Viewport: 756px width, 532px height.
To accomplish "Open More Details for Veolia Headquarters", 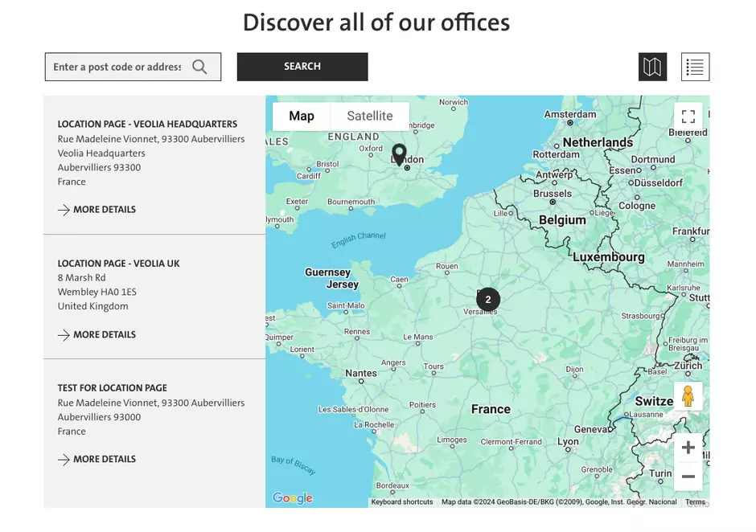I will [x=97, y=210].
